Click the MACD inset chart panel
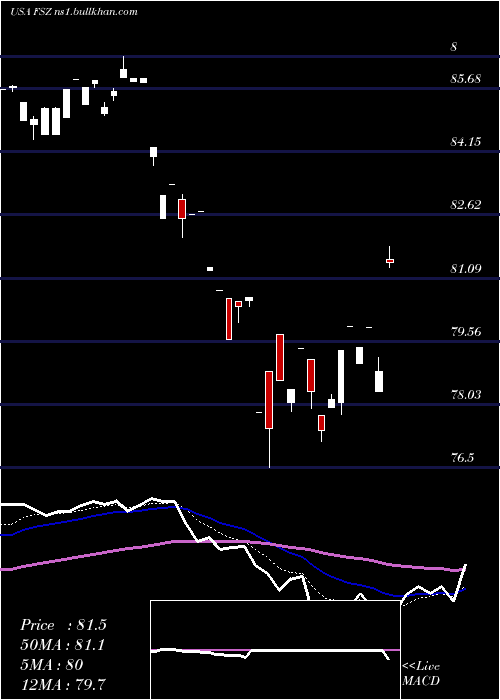Viewport: 500px width, 700px height. [275, 650]
